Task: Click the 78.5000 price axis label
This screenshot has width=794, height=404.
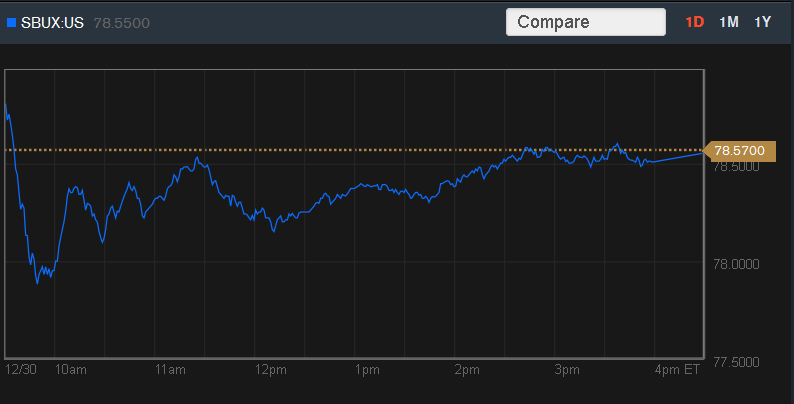Action: coord(737,167)
